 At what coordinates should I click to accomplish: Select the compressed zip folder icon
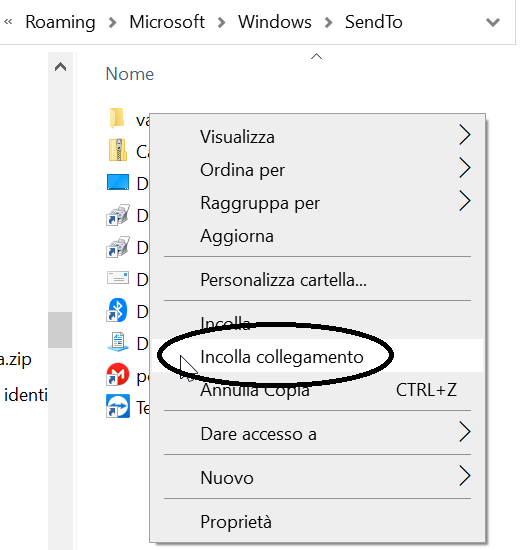click(118, 150)
